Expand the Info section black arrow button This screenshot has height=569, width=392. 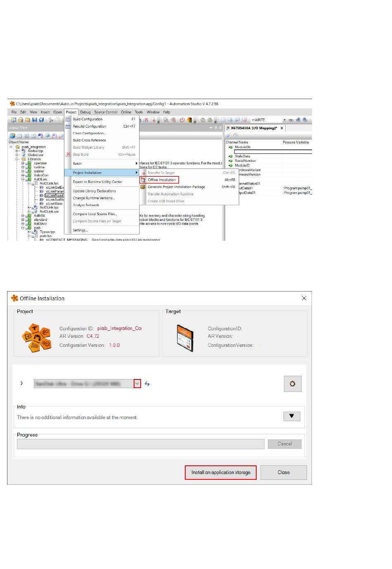coord(292,416)
